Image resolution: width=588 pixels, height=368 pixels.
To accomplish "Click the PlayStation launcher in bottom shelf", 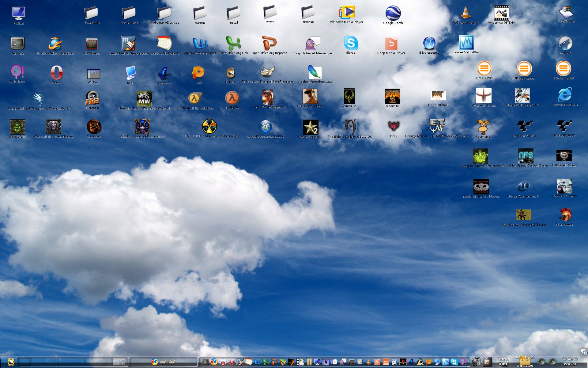I will click(403, 362).
